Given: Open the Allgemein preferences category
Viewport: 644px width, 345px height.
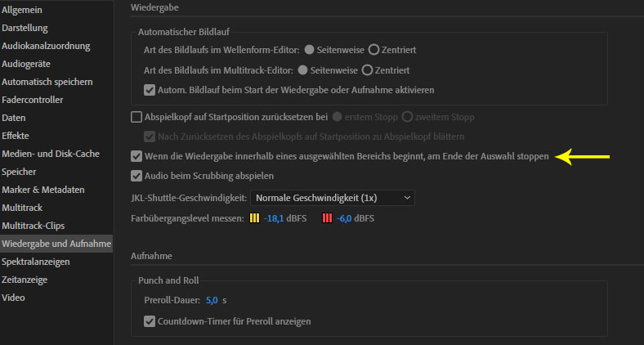Looking at the screenshot, I should 22,10.
